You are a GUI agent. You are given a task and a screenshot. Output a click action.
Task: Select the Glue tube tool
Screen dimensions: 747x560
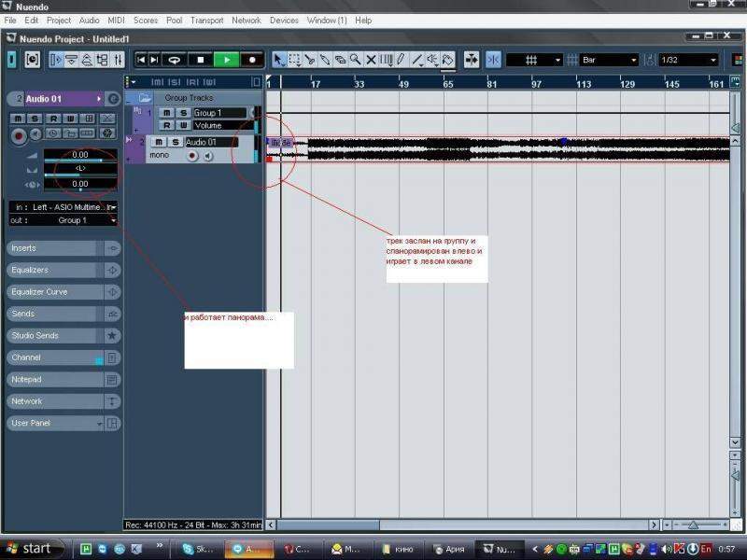325,60
